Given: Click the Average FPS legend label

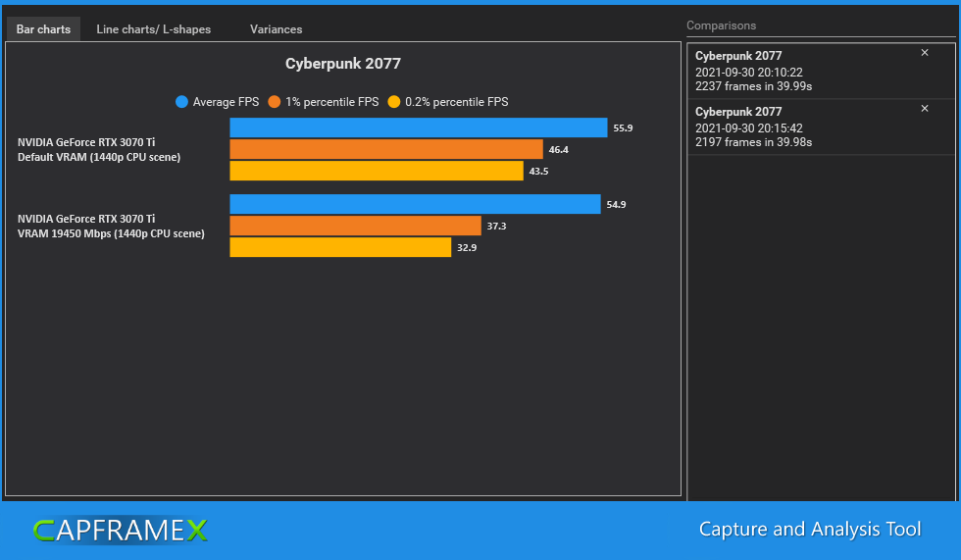Looking at the screenshot, I should click(x=227, y=102).
